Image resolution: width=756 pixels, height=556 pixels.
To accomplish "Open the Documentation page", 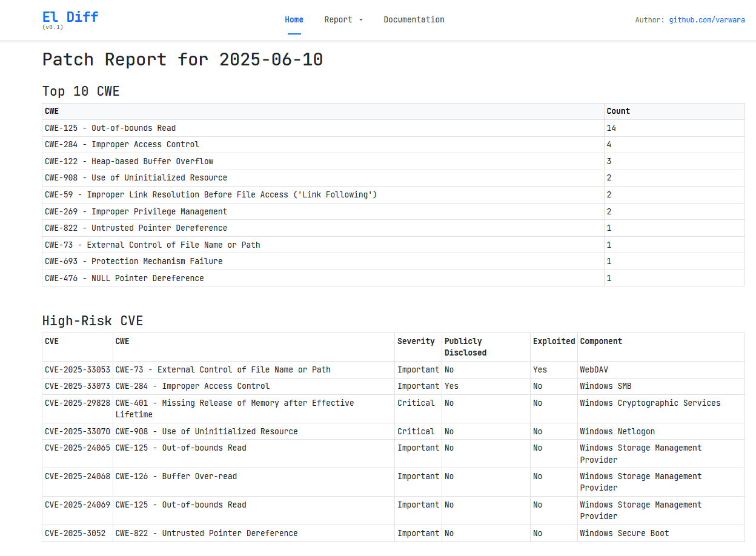I will 414,19.
